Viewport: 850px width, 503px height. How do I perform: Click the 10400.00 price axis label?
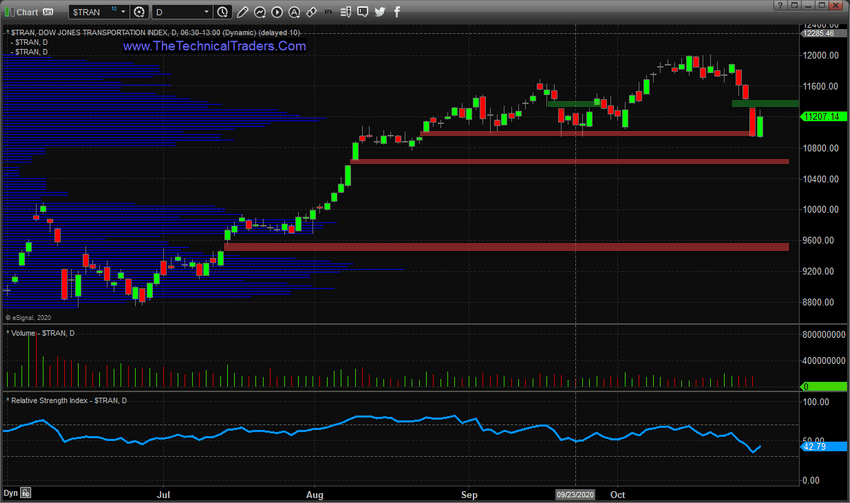tap(821, 179)
